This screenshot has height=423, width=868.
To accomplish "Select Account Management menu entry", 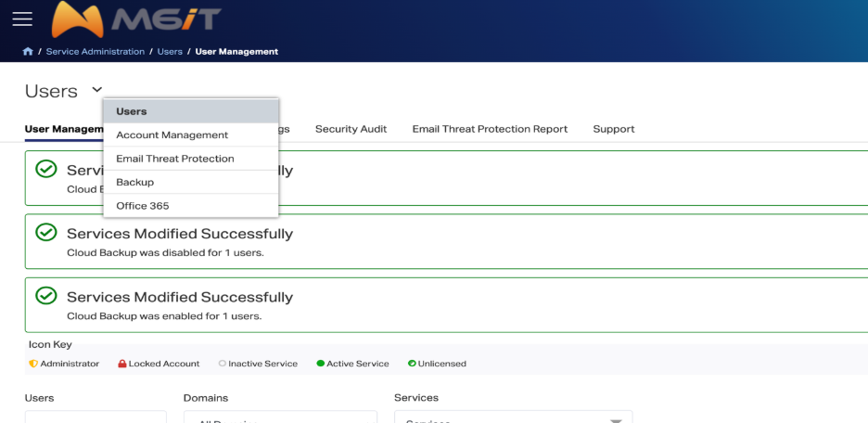I will 191,135.
